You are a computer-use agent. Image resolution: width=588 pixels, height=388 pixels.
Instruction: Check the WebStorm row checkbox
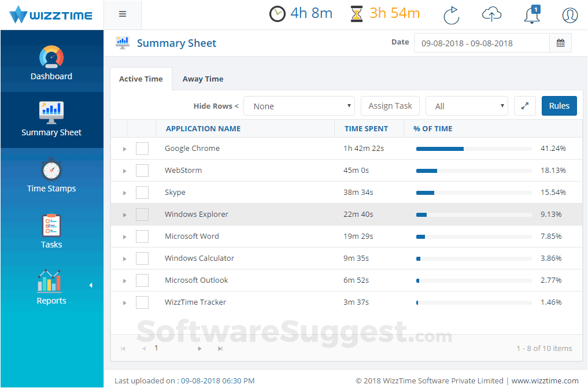click(142, 171)
